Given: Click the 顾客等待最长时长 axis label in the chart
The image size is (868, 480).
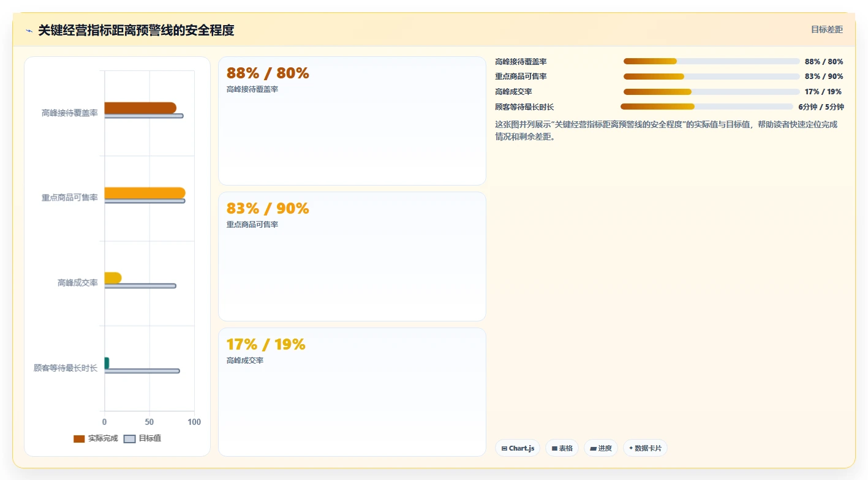Looking at the screenshot, I should point(66,368).
